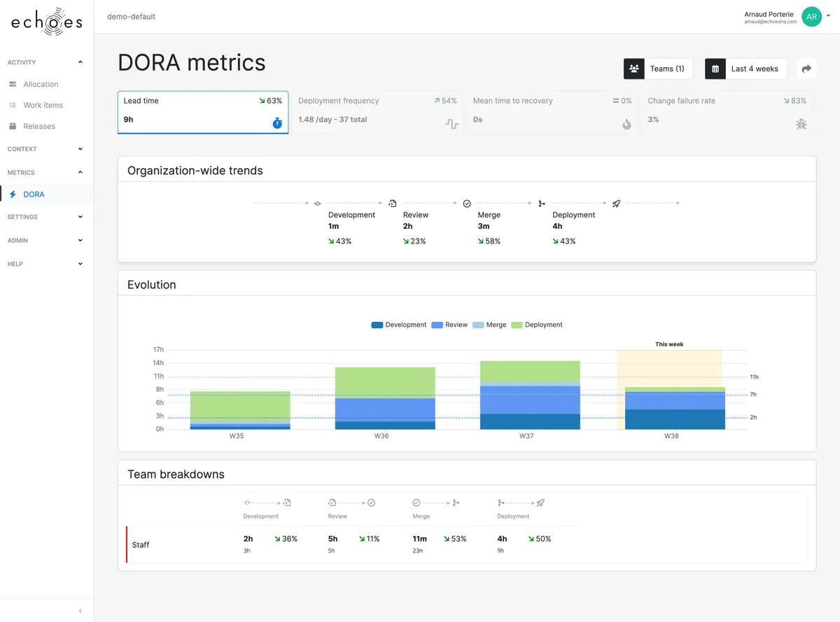Viewport: 840px width, 622px height.
Task: Click the pulse icon in Deployment frequency card
Action: click(x=451, y=124)
